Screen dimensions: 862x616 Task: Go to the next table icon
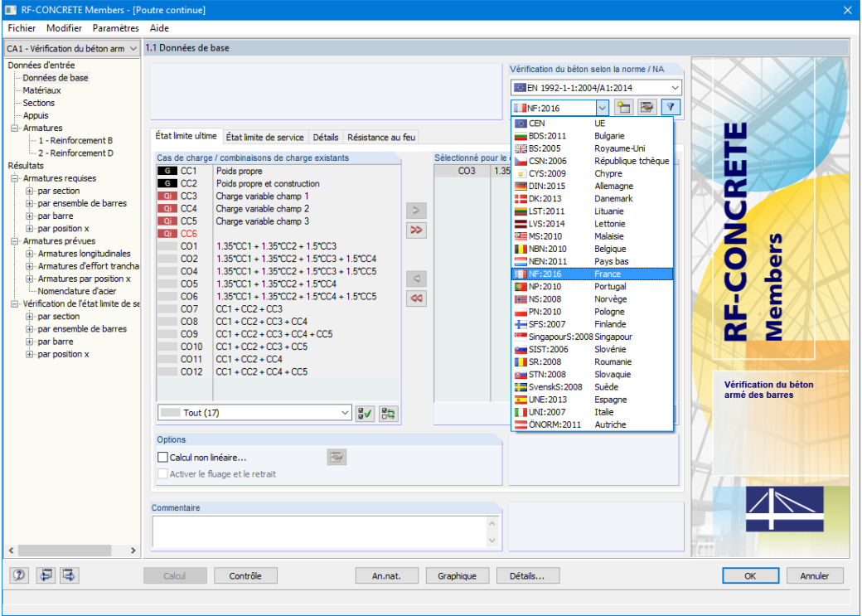point(70,575)
